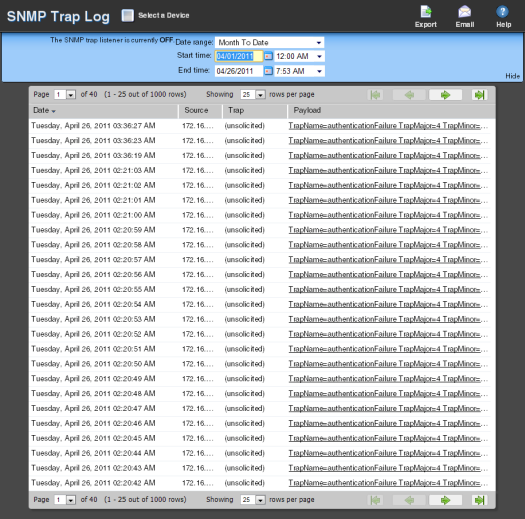The height and width of the screenshot is (519, 525).
Task: Click (unsolicited) trap in 02:20:52 AM row
Action: [x=245, y=334]
